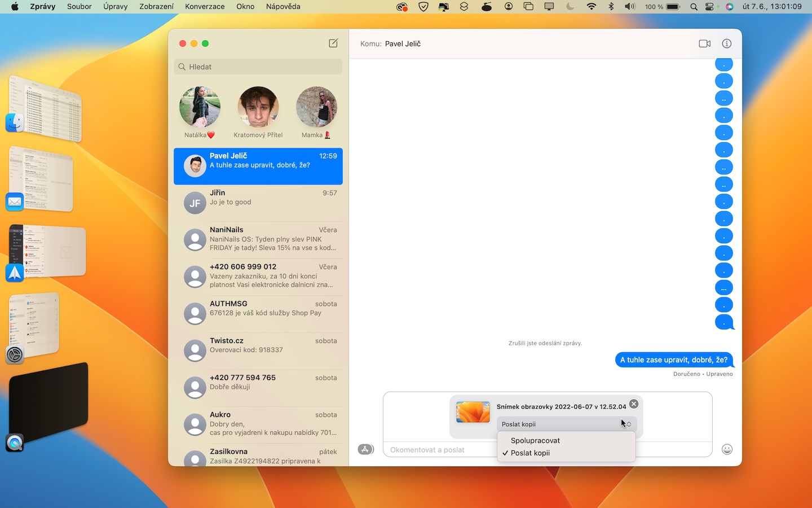Click the Upraveno link under the message

click(x=720, y=374)
